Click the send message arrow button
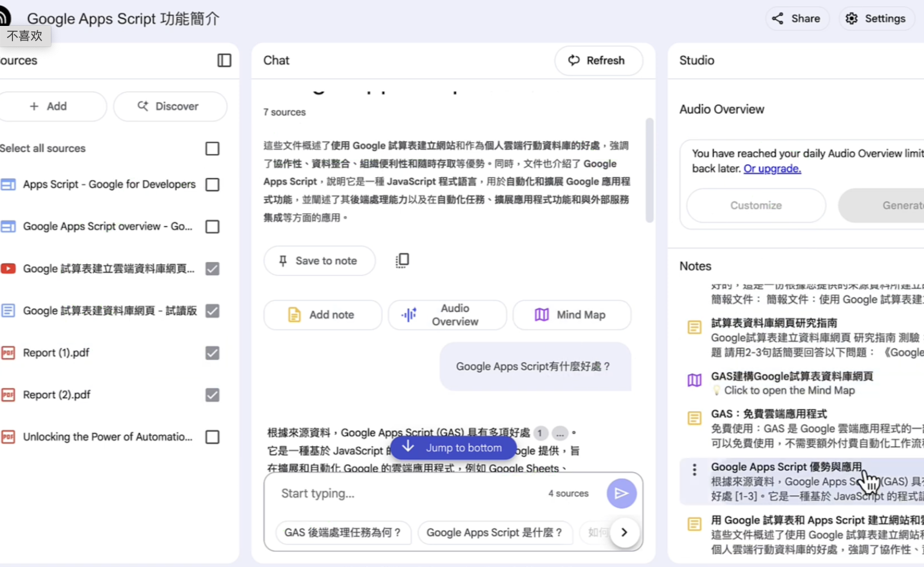Viewport: 924px width, 567px height. (x=621, y=494)
